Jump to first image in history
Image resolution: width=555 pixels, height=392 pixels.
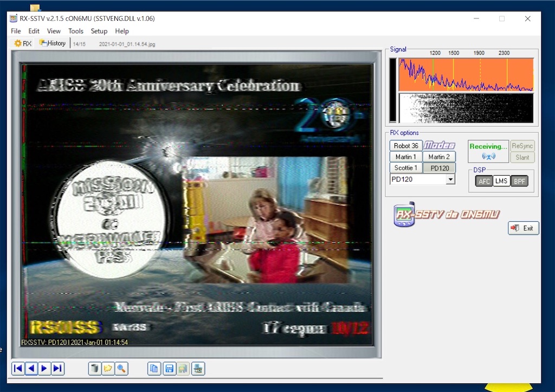coord(18,368)
